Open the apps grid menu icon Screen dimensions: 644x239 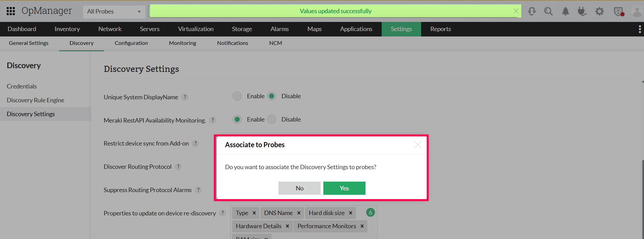tap(11, 11)
